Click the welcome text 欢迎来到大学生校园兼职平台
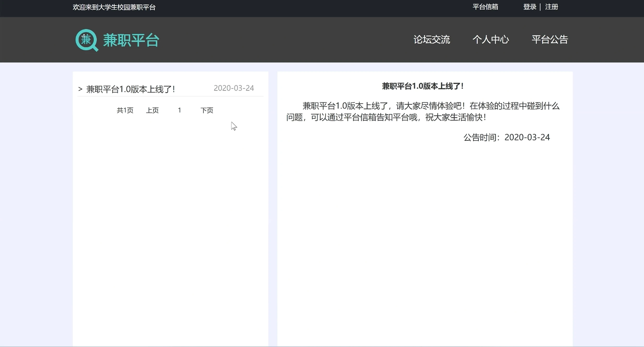644x347 pixels. pyautogui.click(x=114, y=7)
